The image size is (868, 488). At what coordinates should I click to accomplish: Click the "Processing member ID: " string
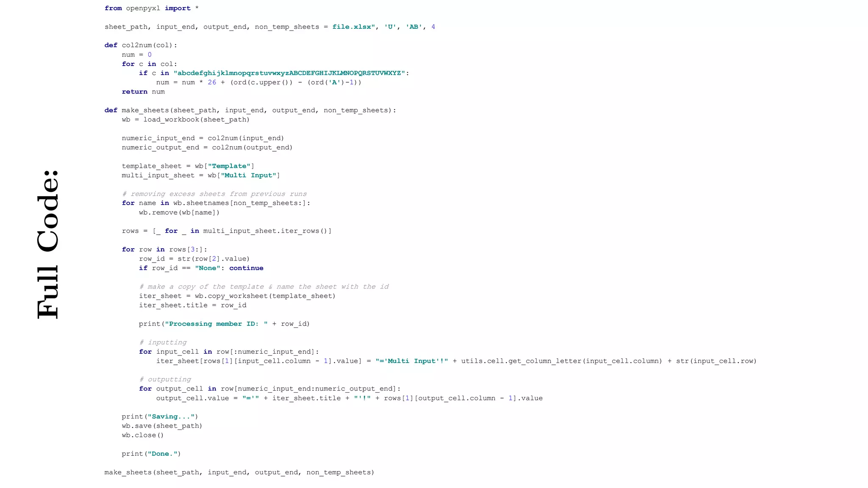point(216,324)
